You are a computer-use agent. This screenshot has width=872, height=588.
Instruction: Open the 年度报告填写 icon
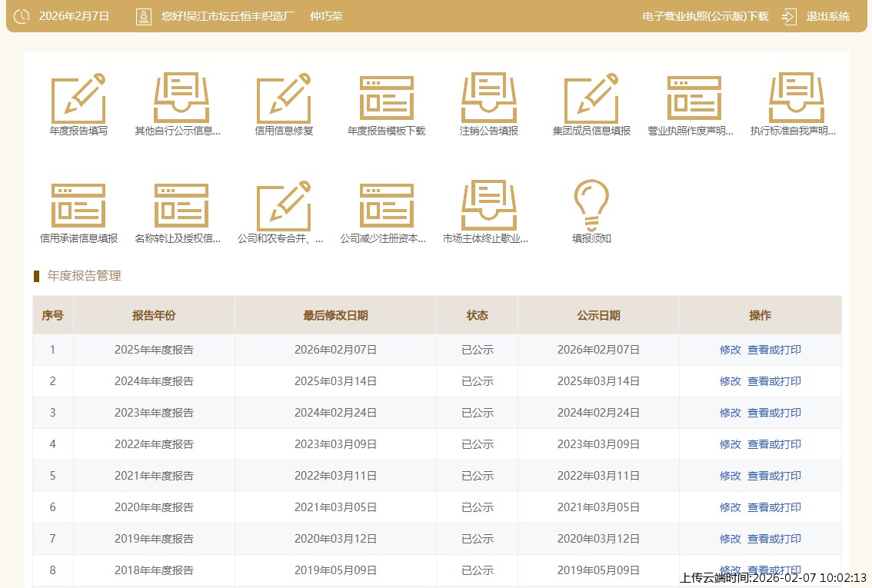pyautogui.click(x=78, y=98)
